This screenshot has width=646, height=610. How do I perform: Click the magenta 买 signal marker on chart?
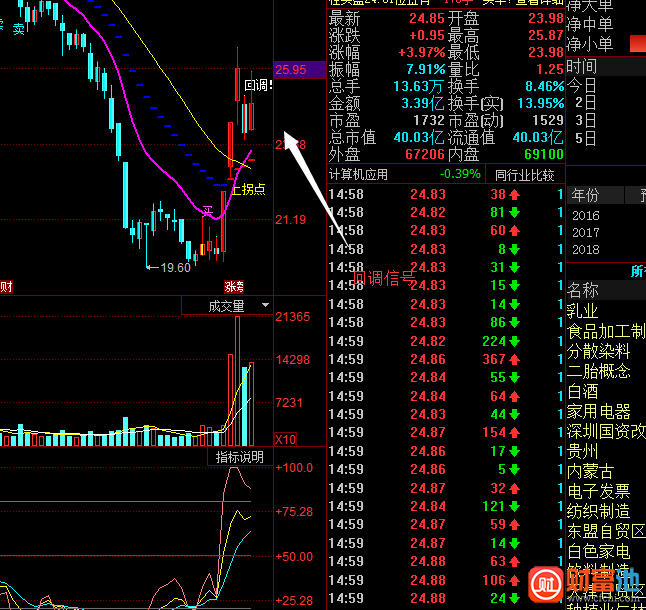[x=208, y=211]
